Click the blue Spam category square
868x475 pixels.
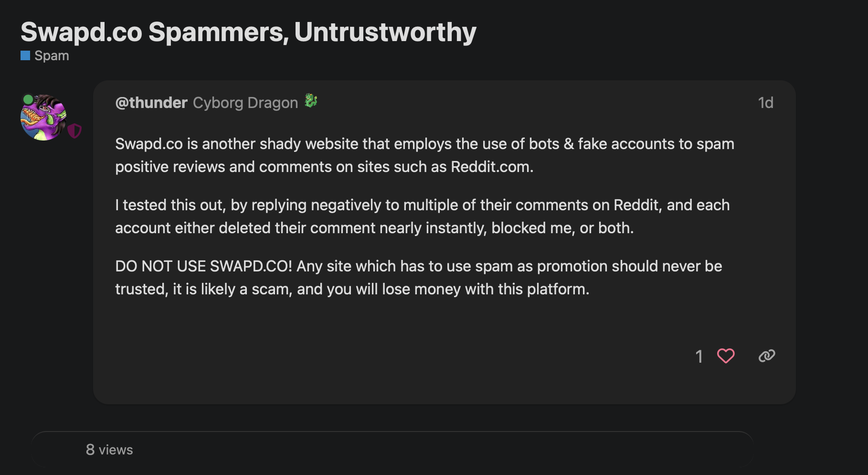click(x=25, y=56)
